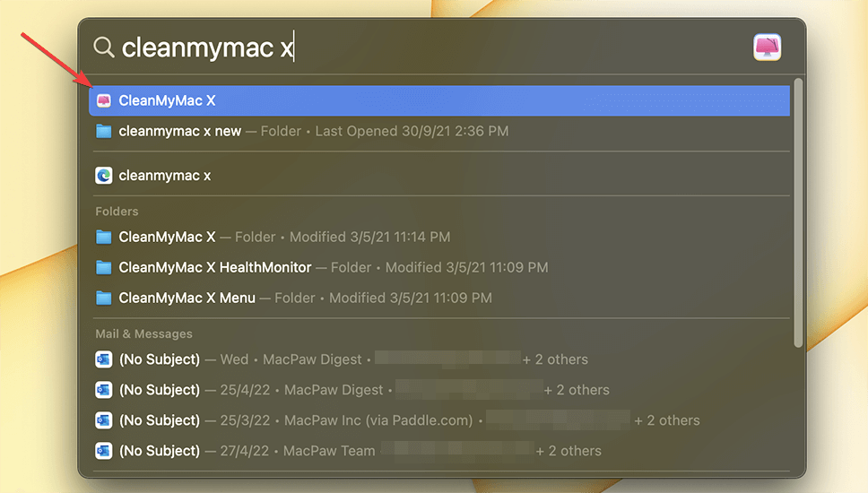Image resolution: width=868 pixels, height=493 pixels.
Task: Click the 'Folders' section header
Action: click(x=117, y=212)
